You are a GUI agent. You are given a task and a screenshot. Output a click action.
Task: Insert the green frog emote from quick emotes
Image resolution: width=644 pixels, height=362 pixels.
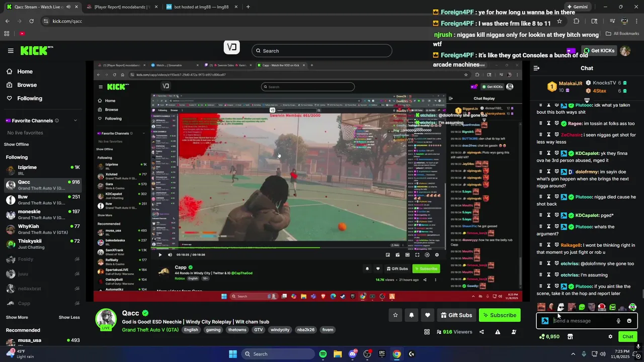(x=612, y=307)
